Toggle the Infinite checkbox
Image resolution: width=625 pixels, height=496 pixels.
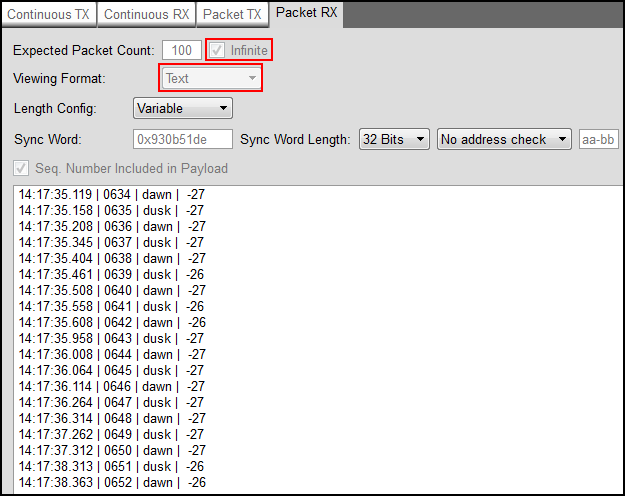[x=217, y=50]
